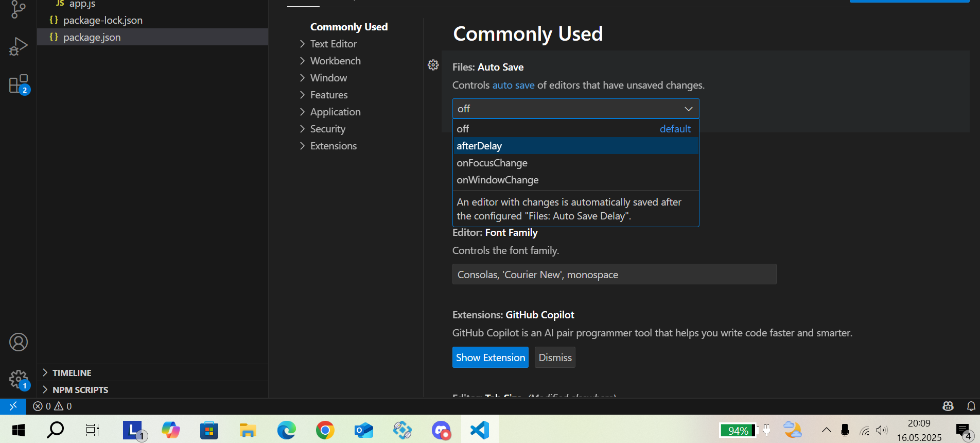The width and height of the screenshot is (980, 443).
Task: Click the Show Extension button
Action: click(491, 357)
